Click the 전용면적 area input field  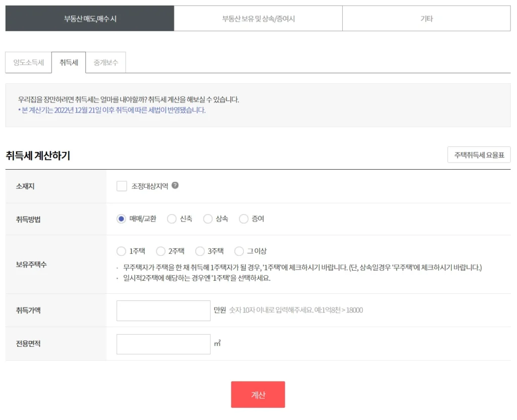coord(163,344)
